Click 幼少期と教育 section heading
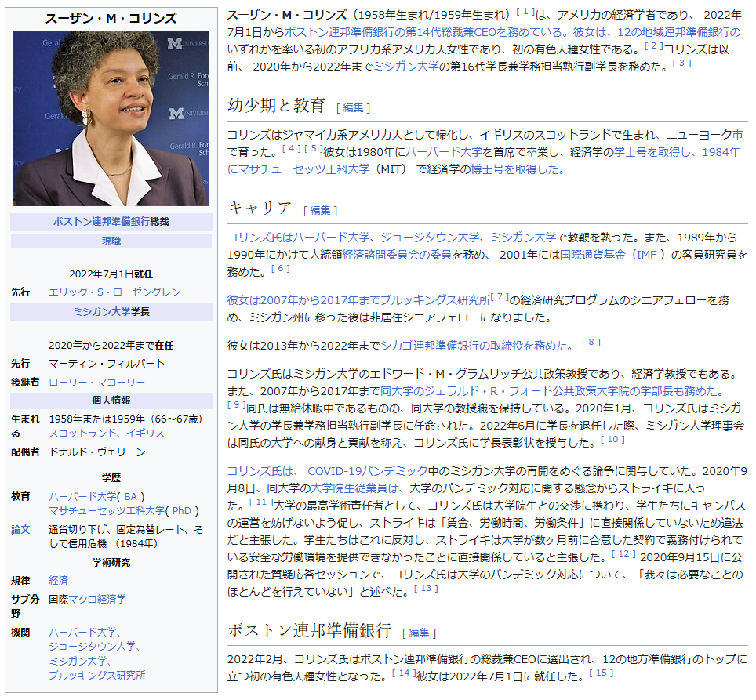756x700 pixels. tap(276, 106)
